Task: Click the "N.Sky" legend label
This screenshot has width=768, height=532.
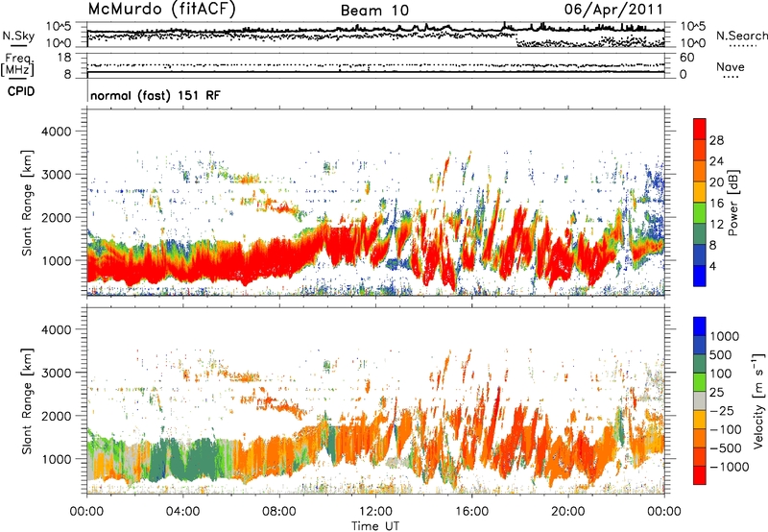Action: 18,36
